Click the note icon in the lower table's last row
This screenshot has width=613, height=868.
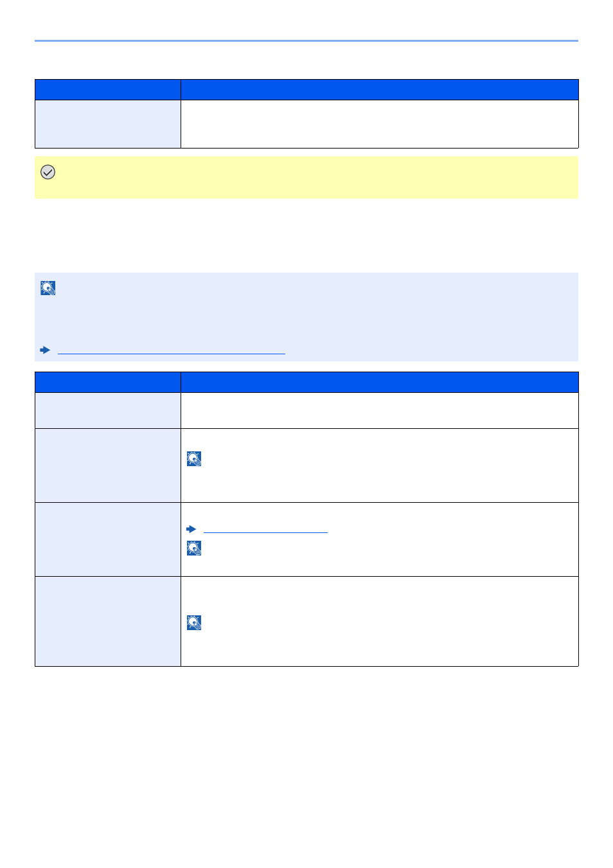[194, 622]
